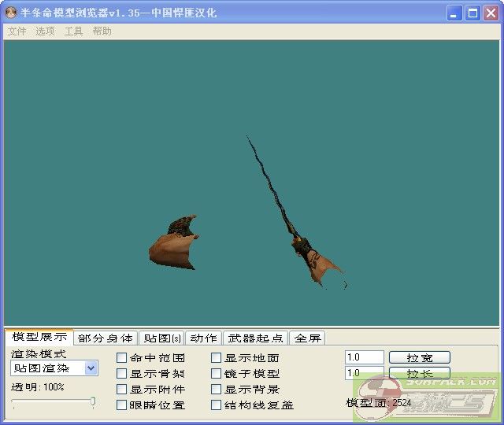The height and width of the screenshot is (425, 504).
Task: Click the input field beside the 拉宽 button
Action: click(x=364, y=357)
